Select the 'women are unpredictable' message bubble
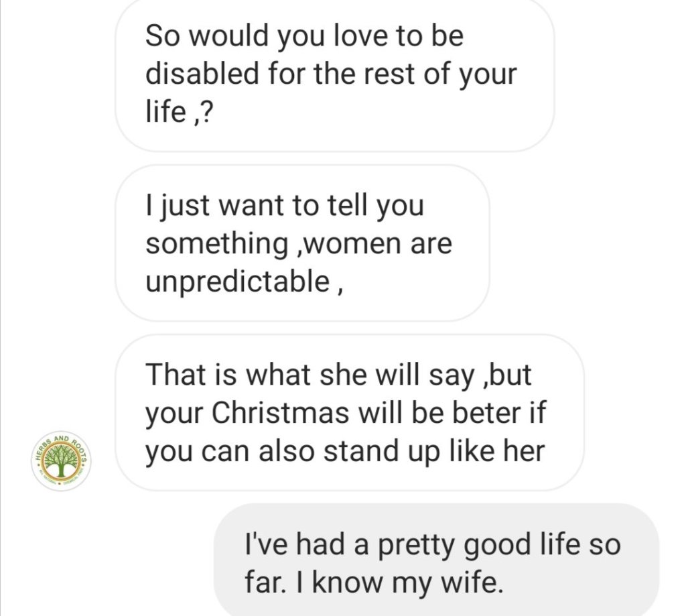Image resolution: width=686 pixels, height=616 pixels. pyautogui.click(x=302, y=243)
